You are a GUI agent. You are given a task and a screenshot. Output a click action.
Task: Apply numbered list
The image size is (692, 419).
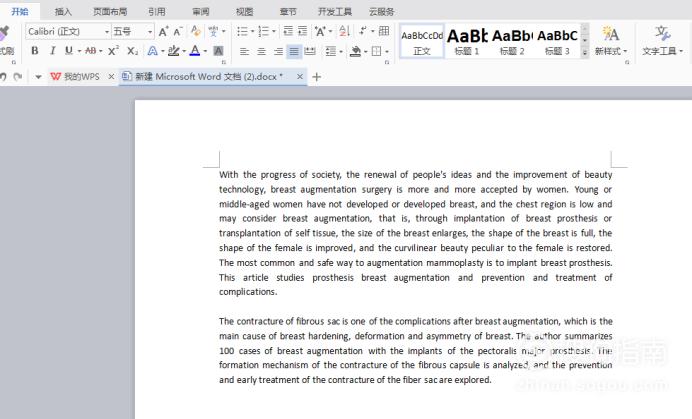tap(263, 31)
